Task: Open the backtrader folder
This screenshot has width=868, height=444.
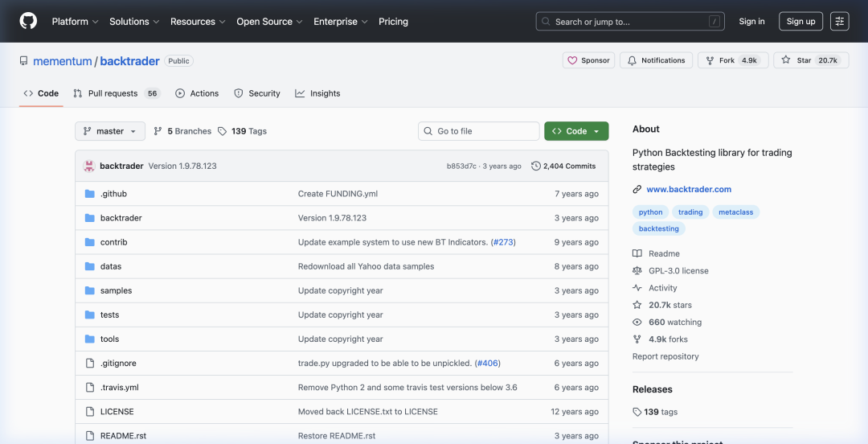Action: coord(121,218)
